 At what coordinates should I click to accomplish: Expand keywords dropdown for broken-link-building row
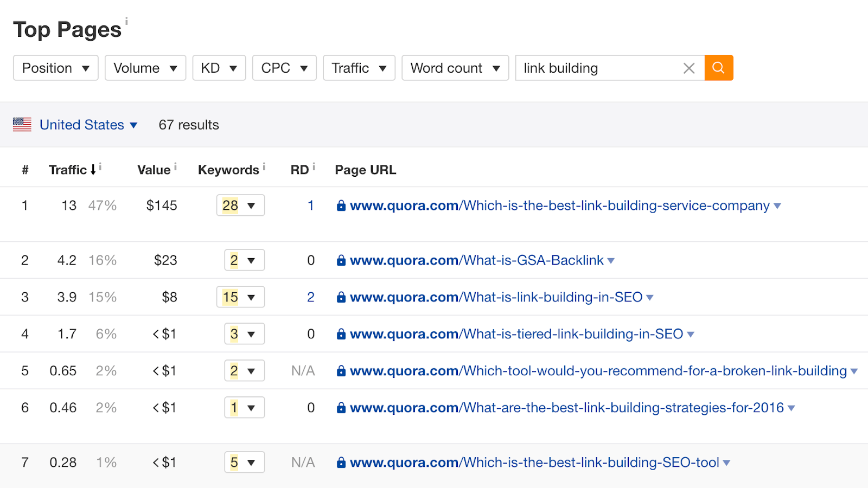click(x=244, y=371)
